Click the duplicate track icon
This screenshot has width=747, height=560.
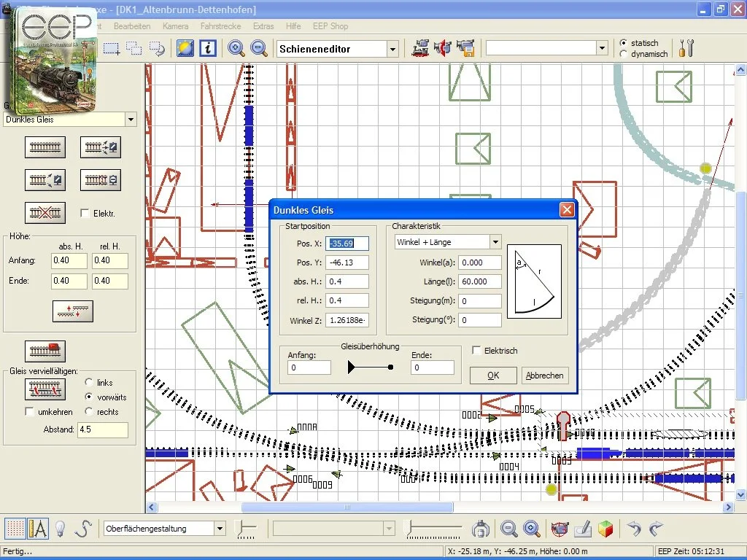pos(44,389)
